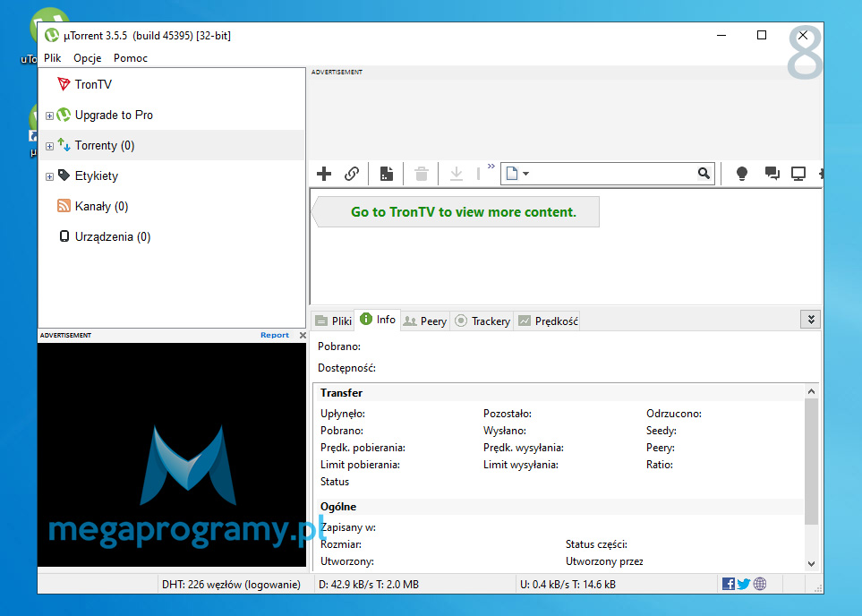Viewport: 862px width, 616px height.
Task: Click the up-down arrows icon beside Torrenty
Action: tap(64, 145)
